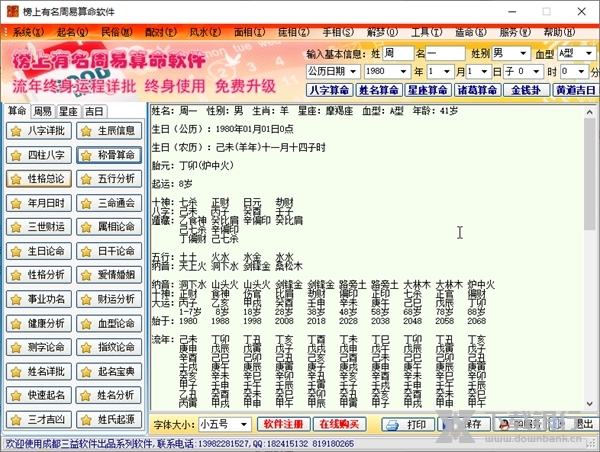Click star icon on 四柱八字 button

(x=16, y=155)
